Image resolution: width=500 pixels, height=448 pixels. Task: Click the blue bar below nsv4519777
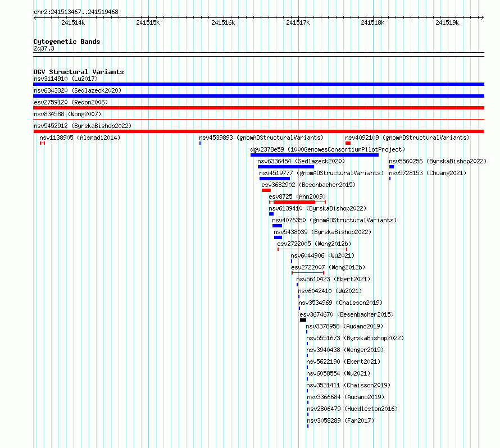[275, 179]
